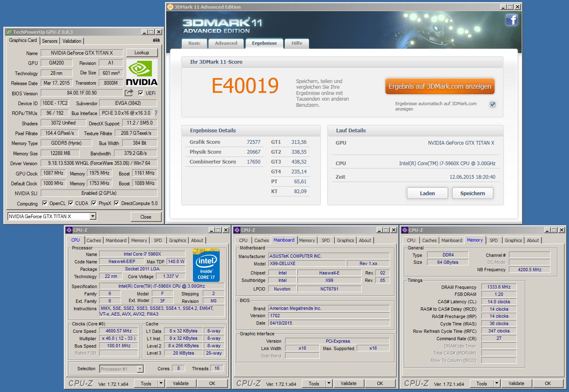Click Validate in CPU-Z CPU window

click(181, 383)
